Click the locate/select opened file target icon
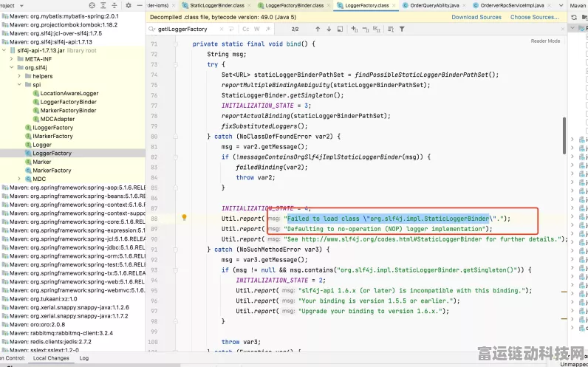Viewport: 588px width, 367px height. point(92,6)
